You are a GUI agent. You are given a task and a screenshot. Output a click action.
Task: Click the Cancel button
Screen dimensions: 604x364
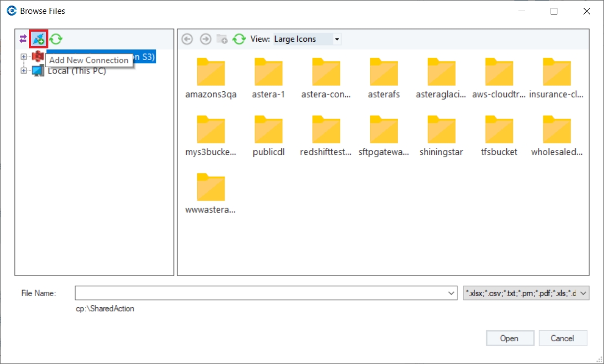pyautogui.click(x=562, y=338)
